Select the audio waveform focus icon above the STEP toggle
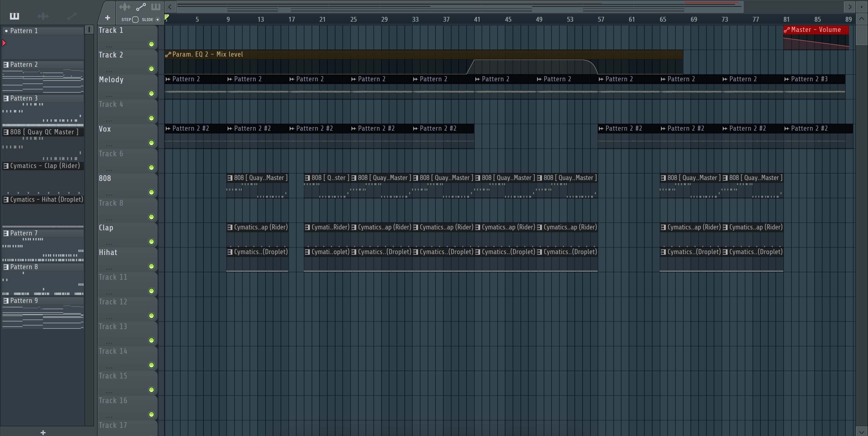Viewport: 868px width, 436px height. tap(124, 7)
